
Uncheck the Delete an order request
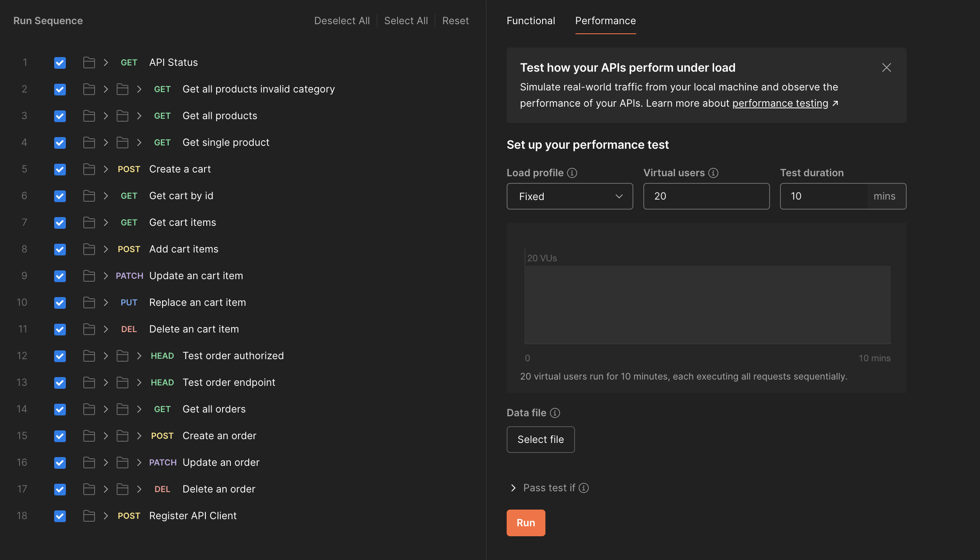click(60, 490)
